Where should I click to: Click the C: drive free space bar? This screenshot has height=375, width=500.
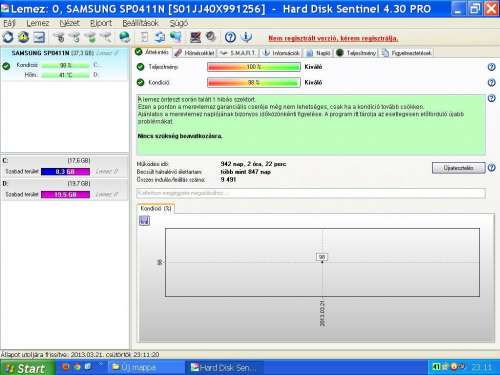[65, 172]
